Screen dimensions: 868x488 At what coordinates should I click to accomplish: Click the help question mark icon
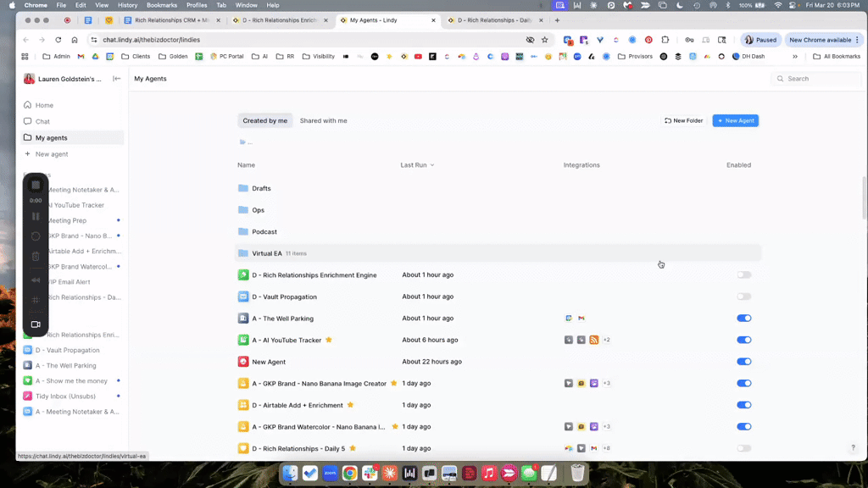point(853,447)
